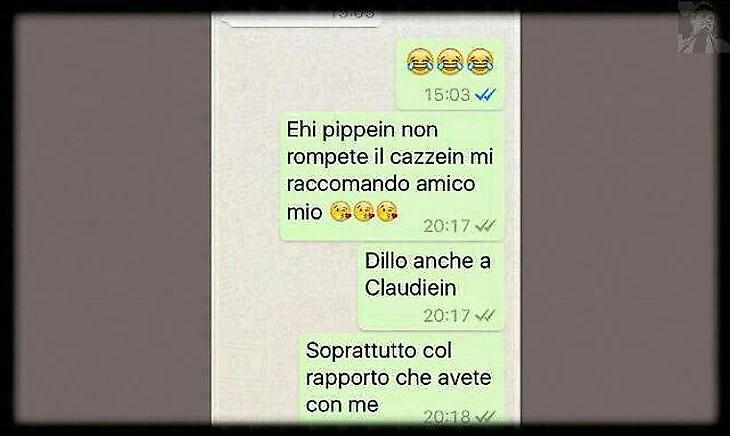Click the middle laughing-crying emoji
This screenshot has width=730, height=436.
point(449,61)
